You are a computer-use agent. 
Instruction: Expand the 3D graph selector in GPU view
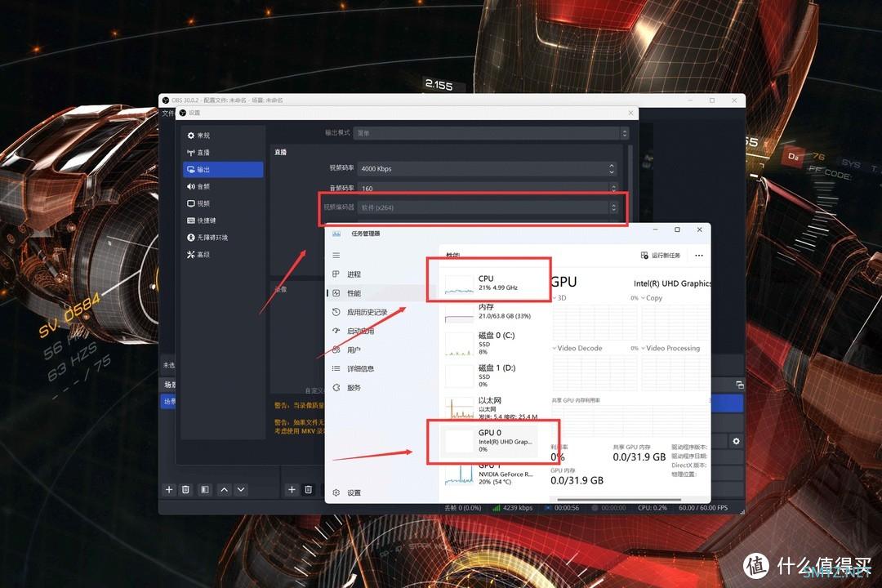559,298
